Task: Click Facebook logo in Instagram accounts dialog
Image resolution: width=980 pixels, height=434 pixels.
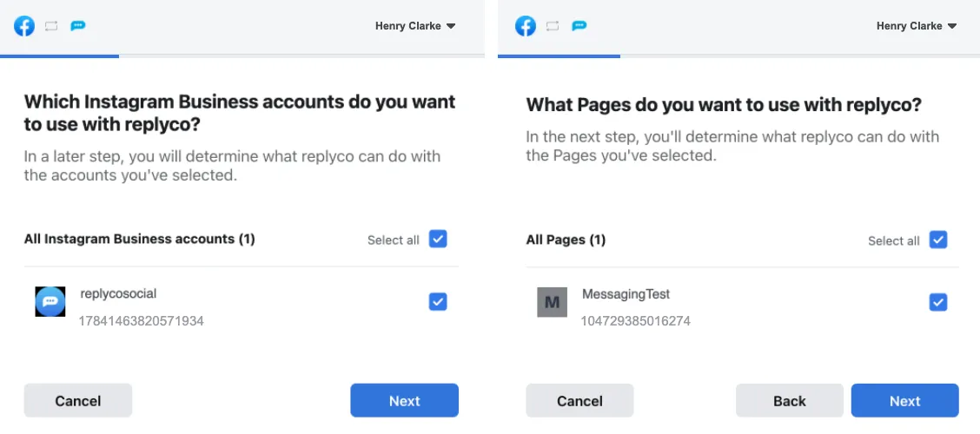Action: pos(24,25)
